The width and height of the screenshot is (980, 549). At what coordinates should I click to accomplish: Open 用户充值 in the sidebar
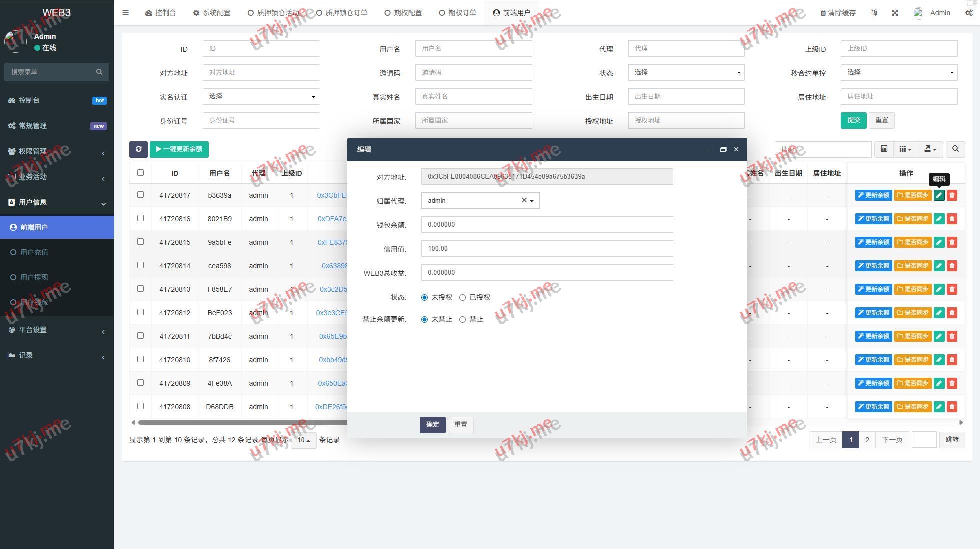click(34, 252)
